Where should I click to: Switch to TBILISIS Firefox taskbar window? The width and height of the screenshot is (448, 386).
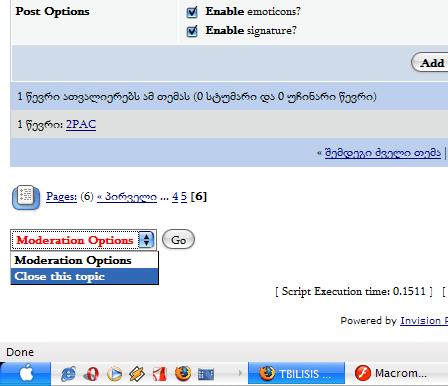coord(296,374)
